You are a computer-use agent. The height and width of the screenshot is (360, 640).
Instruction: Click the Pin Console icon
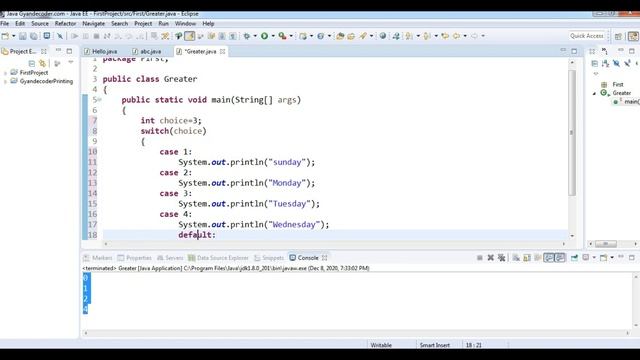pyautogui.click(x=574, y=258)
